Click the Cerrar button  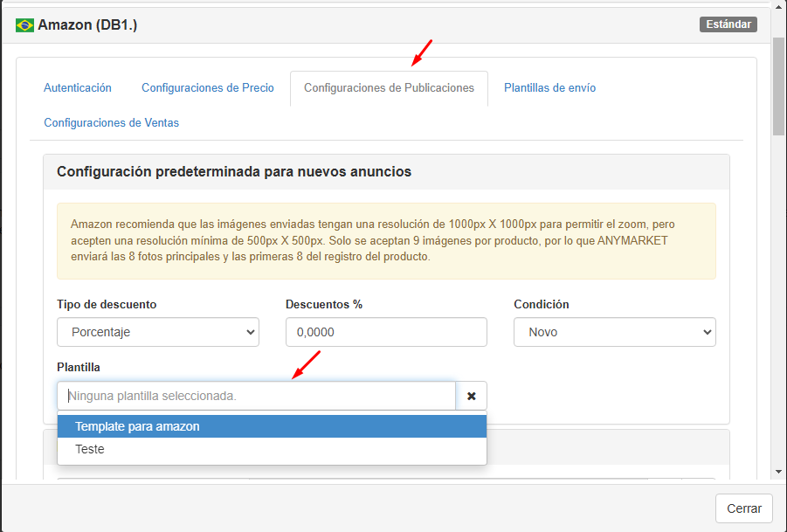point(744,508)
